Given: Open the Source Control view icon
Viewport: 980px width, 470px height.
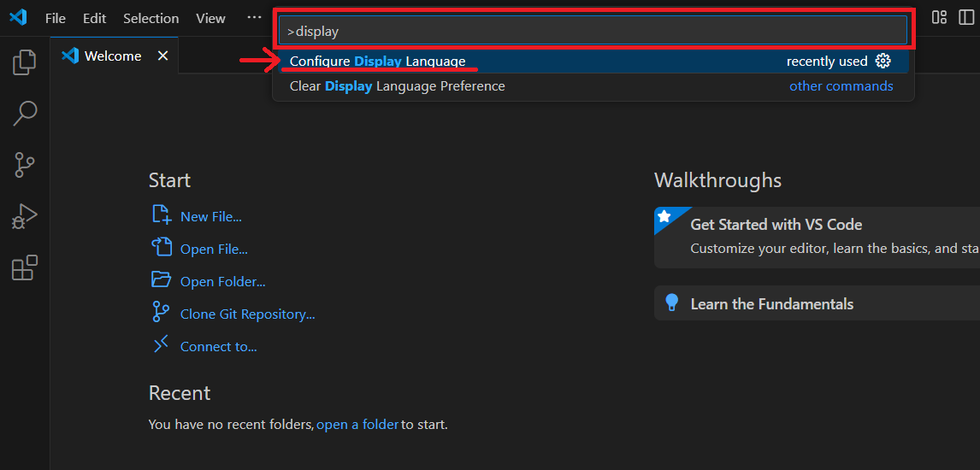Looking at the screenshot, I should [x=25, y=166].
